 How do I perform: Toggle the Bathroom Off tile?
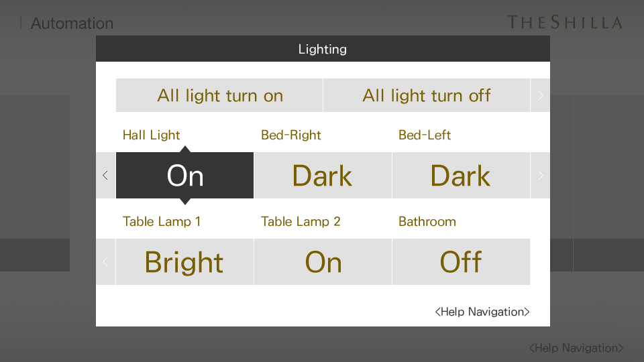[x=461, y=262]
